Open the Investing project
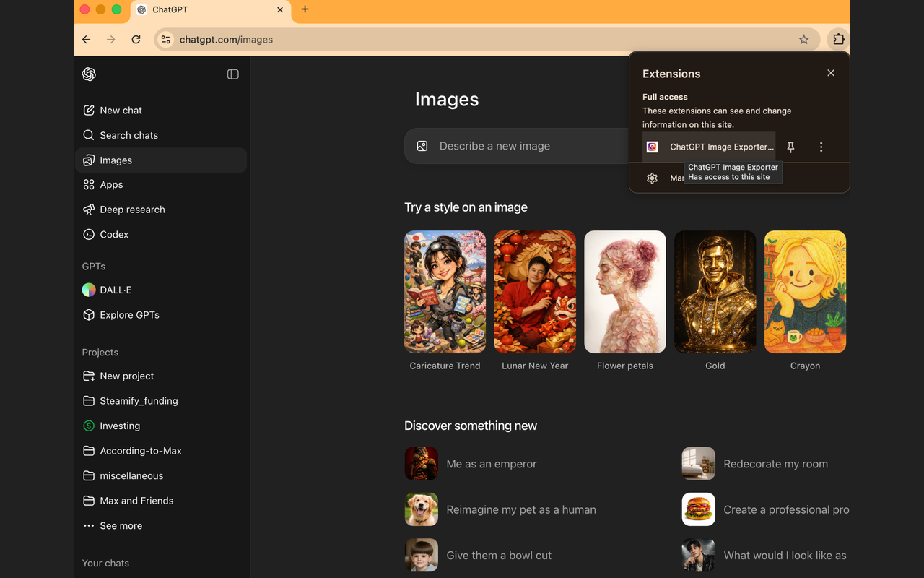The width and height of the screenshot is (924, 578). [x=161, y=426]
